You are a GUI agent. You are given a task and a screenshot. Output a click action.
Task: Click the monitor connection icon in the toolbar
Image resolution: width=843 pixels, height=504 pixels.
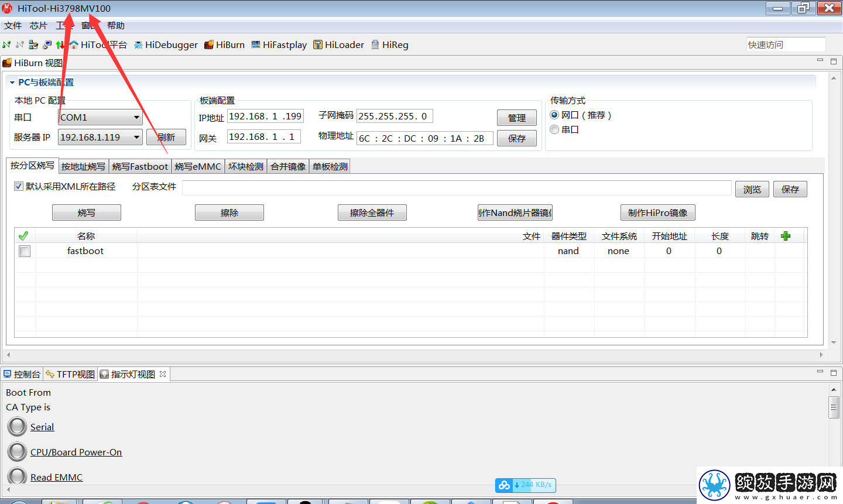point(47,44)
